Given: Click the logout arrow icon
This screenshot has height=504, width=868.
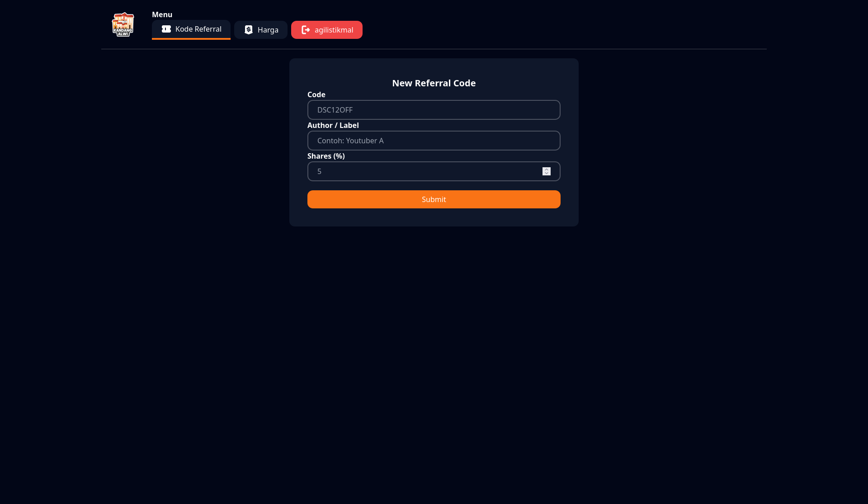Looking at the screenshot, I should [x=306, y=30].
